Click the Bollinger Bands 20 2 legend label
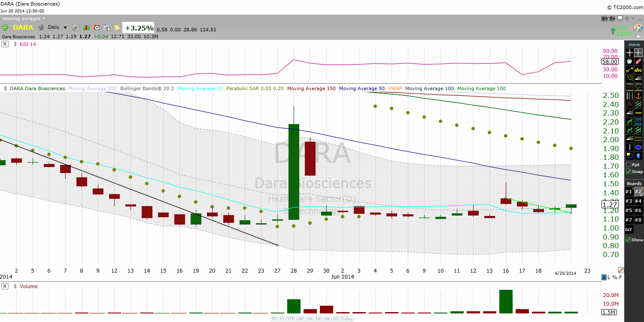The image size is (644, 322). 147,88
